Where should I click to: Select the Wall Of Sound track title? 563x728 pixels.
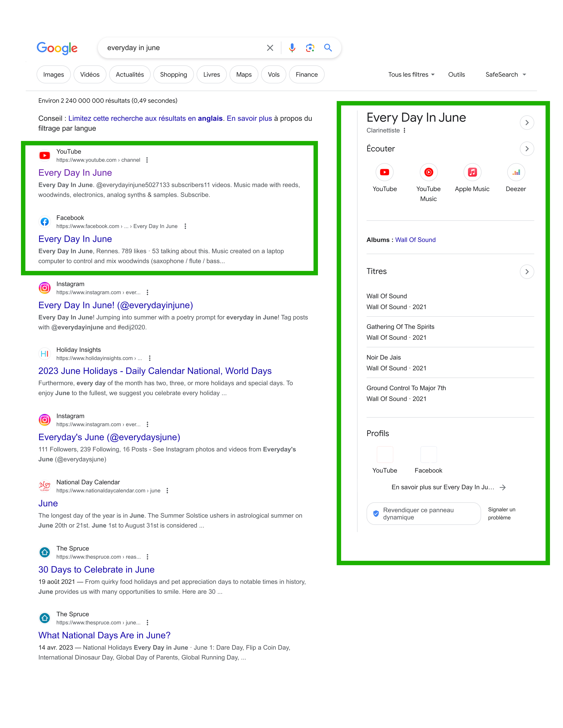pos(387,296)
